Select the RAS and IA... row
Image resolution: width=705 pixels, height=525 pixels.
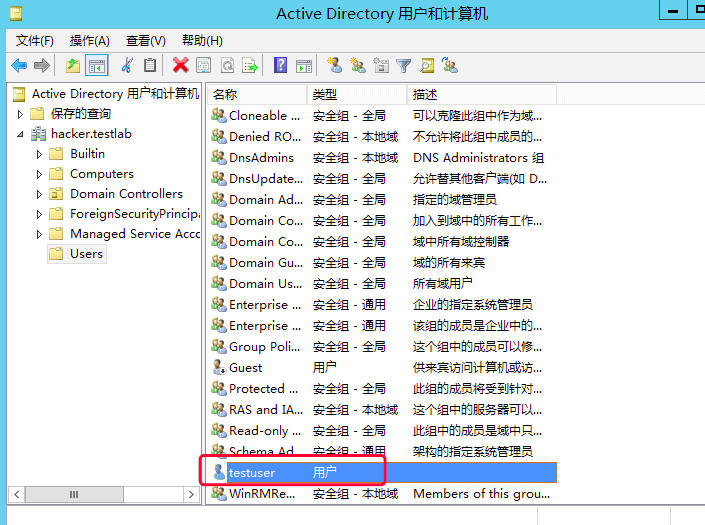[x=384, y=409]
